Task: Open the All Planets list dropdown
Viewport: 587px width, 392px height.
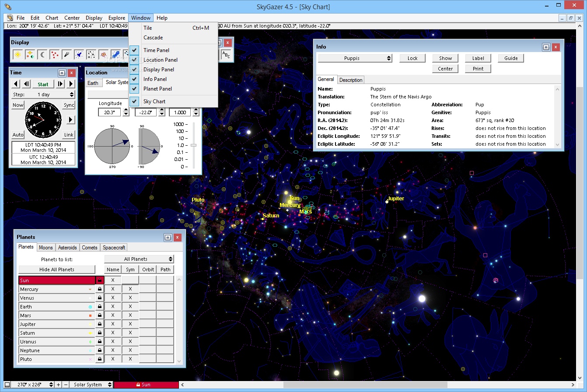Action: coord(139,259)
